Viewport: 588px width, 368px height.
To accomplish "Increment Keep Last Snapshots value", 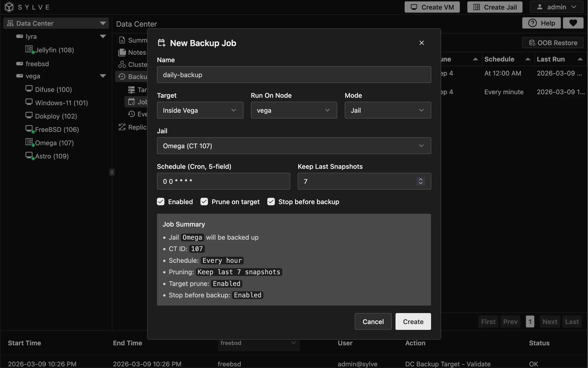I will 421,179.
